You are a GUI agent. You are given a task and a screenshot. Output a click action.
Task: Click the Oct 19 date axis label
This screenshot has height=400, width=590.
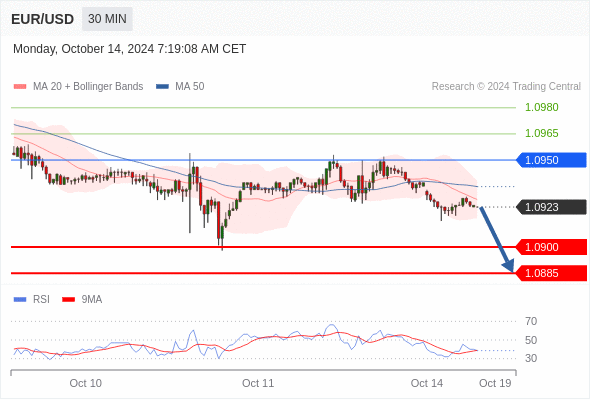(x=495, y=383)
